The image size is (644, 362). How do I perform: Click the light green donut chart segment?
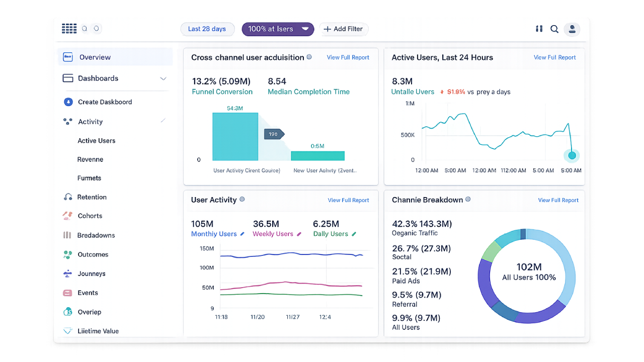tap(491, 252)
